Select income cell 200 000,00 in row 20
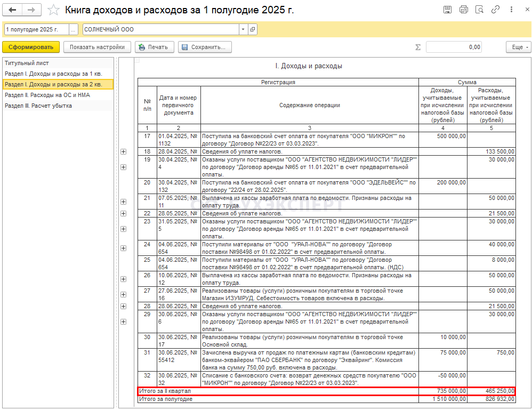Image resolution: width=532 pixels, height=410 pixels. tap(443, 186)
